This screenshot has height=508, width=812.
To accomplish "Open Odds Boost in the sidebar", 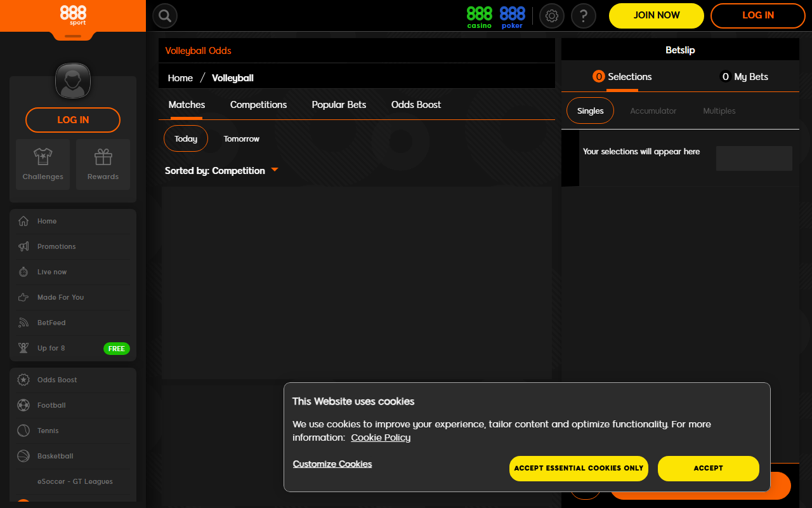I will [x=73, y=380].
